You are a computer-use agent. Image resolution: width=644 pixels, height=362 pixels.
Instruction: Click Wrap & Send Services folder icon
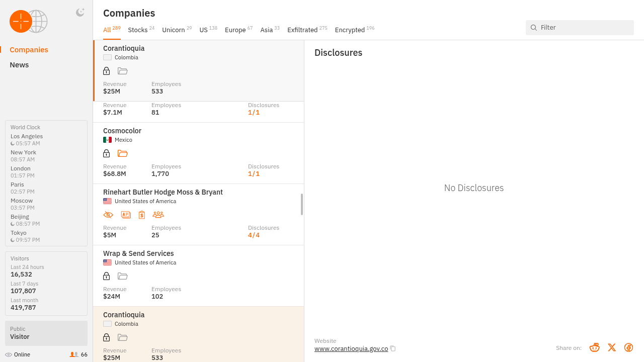click(123, 276)
